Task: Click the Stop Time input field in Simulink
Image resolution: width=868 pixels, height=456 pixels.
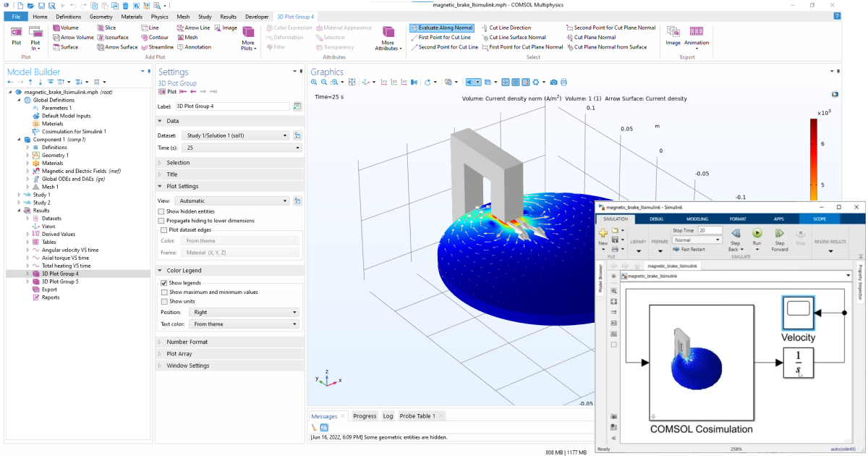Action: (x=710, y=229)
